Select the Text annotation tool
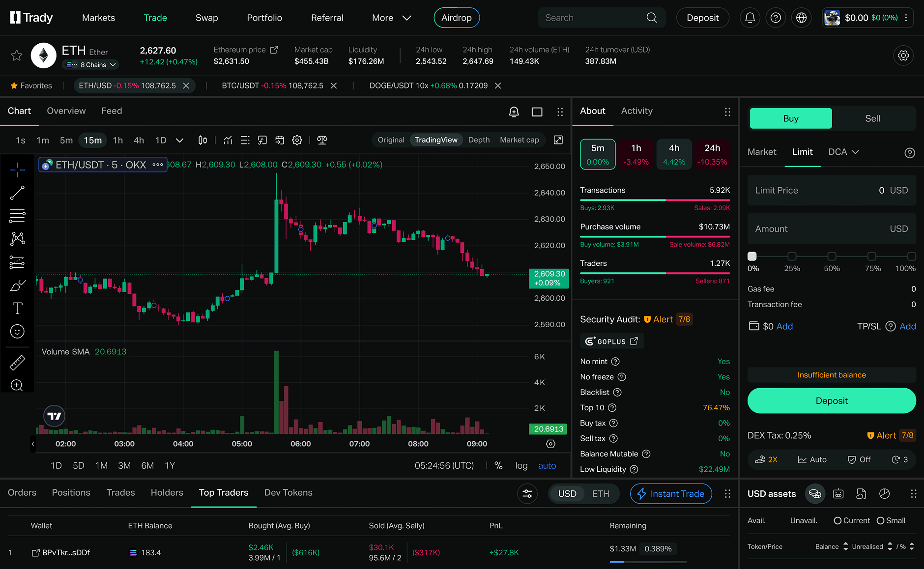The image size is (924, 569). 17,309
